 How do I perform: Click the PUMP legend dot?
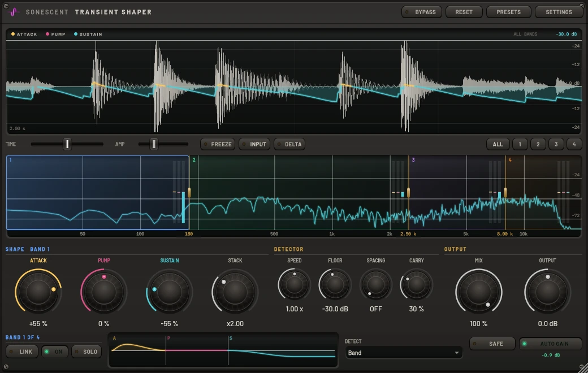(x=47, y=34)
